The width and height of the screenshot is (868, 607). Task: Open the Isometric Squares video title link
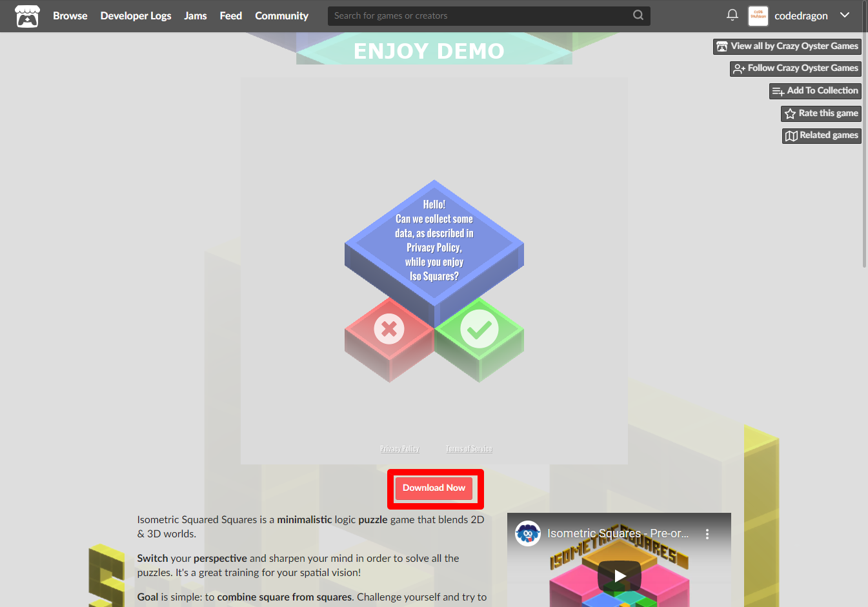click(x=618, y=533)
